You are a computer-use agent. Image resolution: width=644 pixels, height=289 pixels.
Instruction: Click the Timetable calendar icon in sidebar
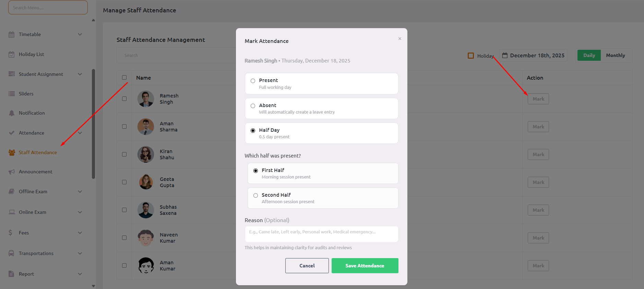[12, 34]
